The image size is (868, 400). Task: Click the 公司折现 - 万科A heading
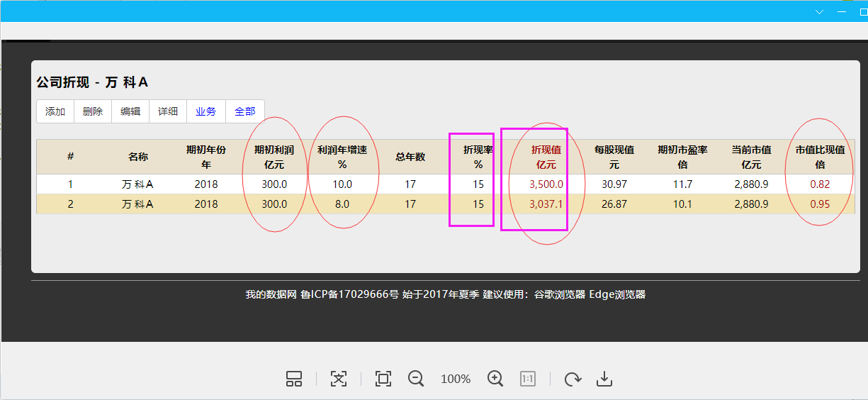coord(92,82)
